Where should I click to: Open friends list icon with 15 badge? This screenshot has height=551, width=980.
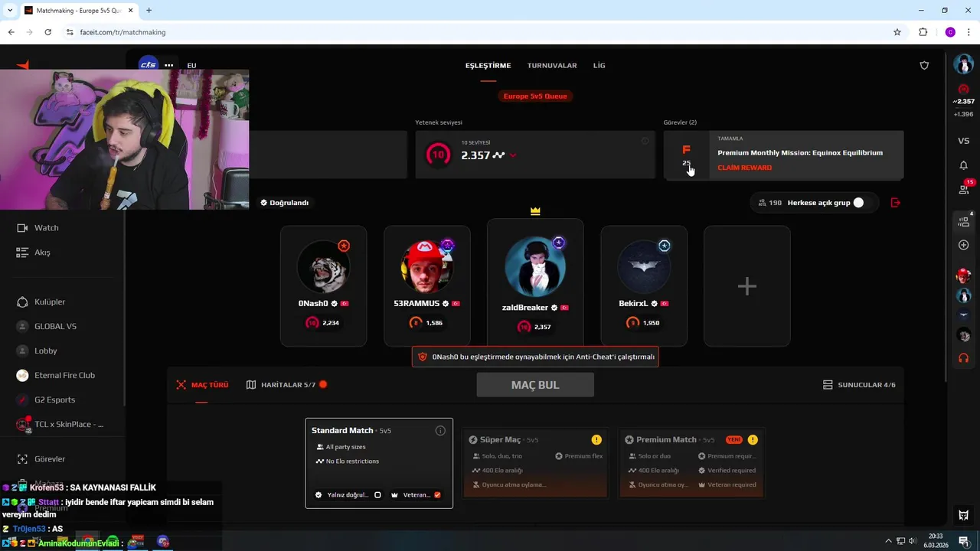point(964,188)
